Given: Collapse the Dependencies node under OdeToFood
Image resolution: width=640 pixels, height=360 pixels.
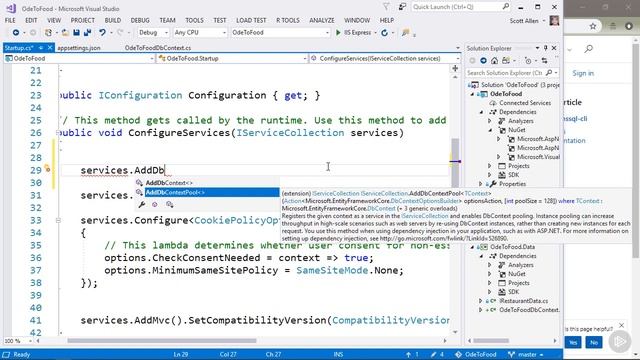Looking at the screenshot, I should (x=482, y=112).
